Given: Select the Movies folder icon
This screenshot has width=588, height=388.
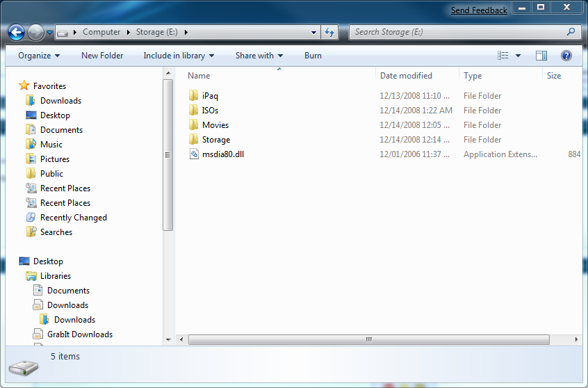Looking at the screenshot, I should 193,125.
